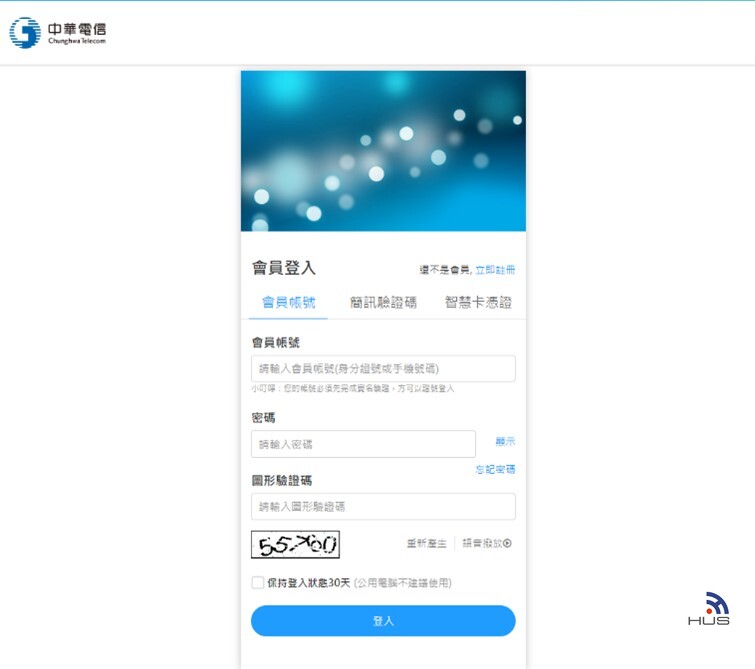Image resolution: width=755 pixels, height=669 pixels.
Task: Click the 圖形驗證碼 field label
Action: 282,480
